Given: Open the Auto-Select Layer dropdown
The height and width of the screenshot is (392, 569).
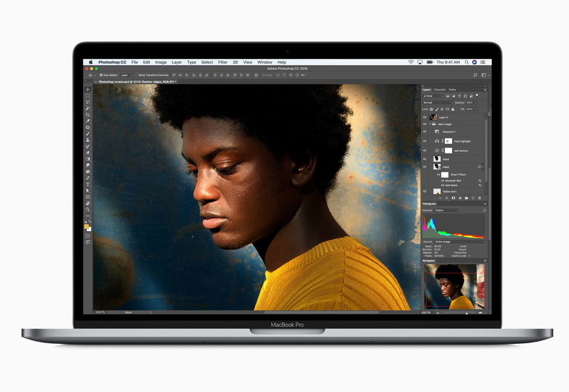Looking at the screenshot, I should 126,75.
